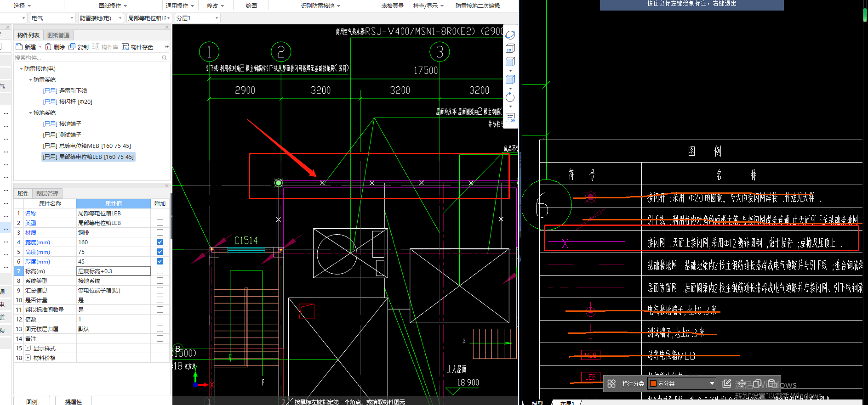Collapse the 防雷系统 tree node
This screenshot has height=405, width=868.
(x=30, y=80)
